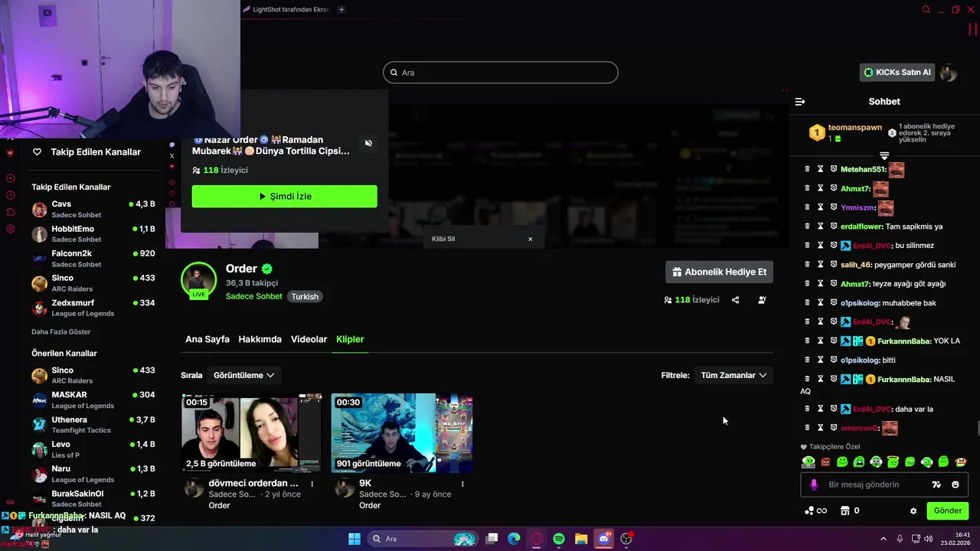Delete salih_46's message with trash icon
The height and width of the screenshot is (551, 980).
tap(807, 265)
